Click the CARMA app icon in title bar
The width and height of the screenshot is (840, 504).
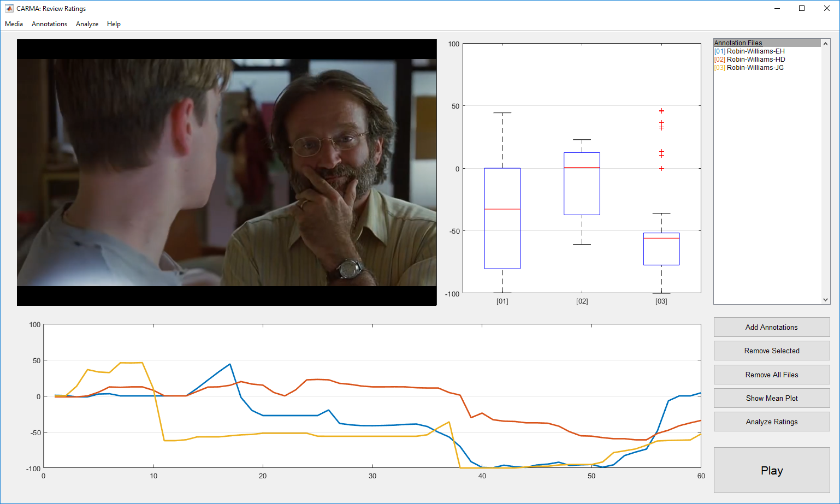point(9,9)
